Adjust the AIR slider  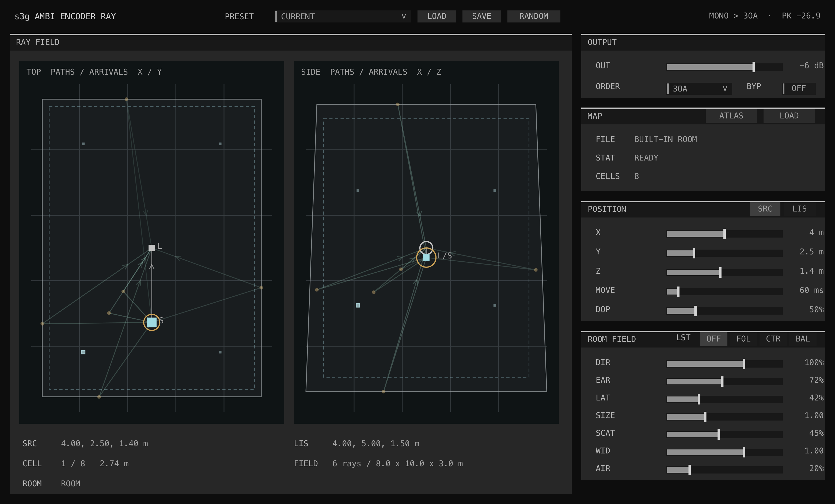pyautogui.click(x=724, y=469)
